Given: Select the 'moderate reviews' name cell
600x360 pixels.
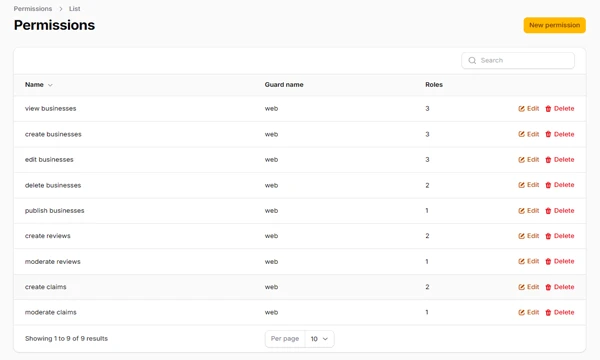Looking at the screenshot, I should coord(52,262).
